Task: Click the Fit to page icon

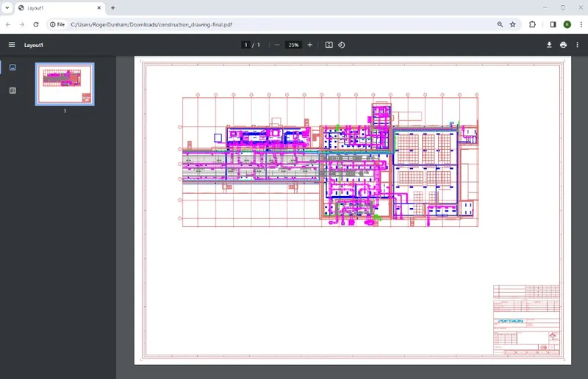Action: (x=329, y=45)
